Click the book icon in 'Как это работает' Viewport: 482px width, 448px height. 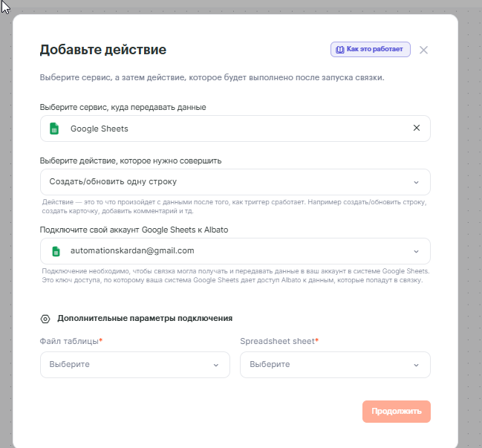[x=339, y=50]
